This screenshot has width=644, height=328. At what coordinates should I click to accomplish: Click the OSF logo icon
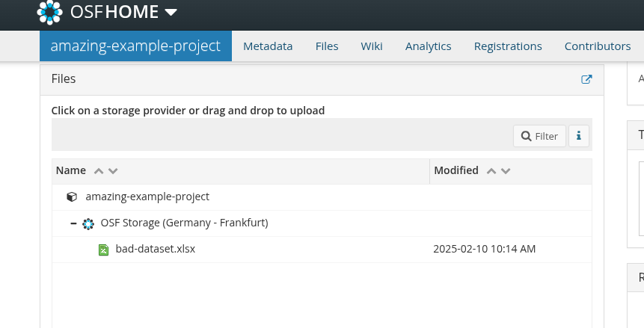[50, 12]
